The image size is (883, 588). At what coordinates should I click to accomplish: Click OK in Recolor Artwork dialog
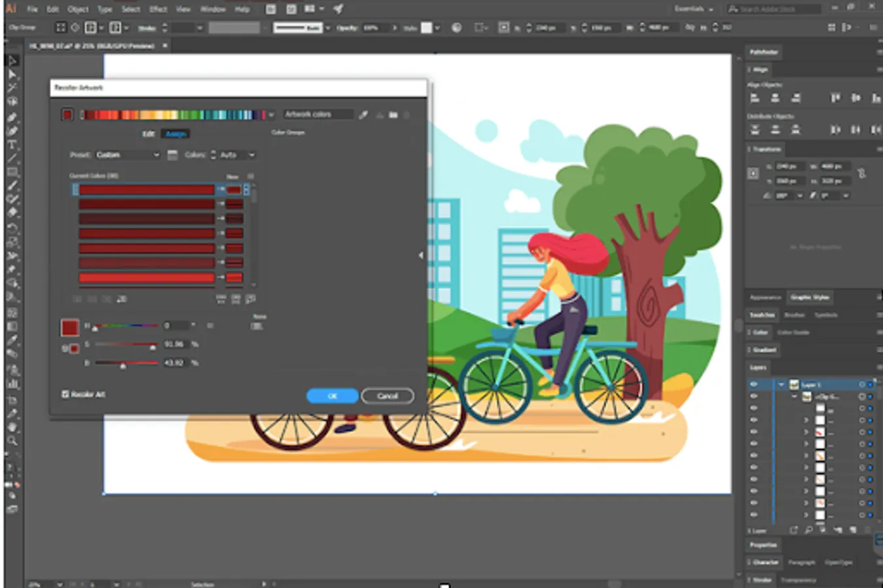(332, 396)
